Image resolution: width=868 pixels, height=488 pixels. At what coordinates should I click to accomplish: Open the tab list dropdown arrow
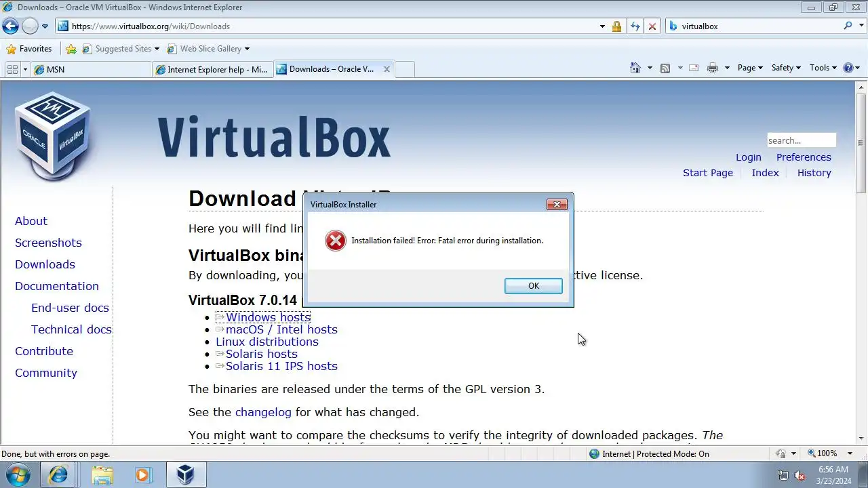(x=25, y=69)
